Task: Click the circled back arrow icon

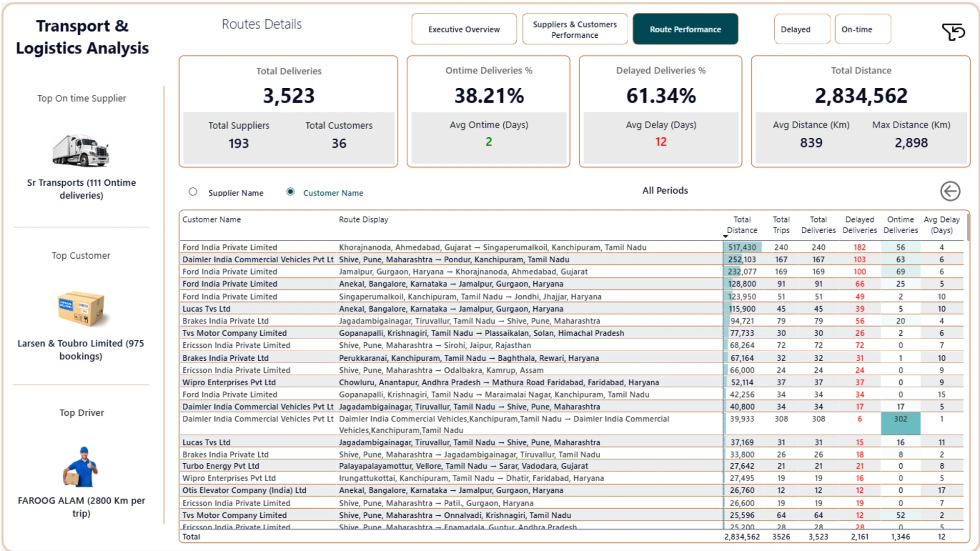Action: pos(950,191)
